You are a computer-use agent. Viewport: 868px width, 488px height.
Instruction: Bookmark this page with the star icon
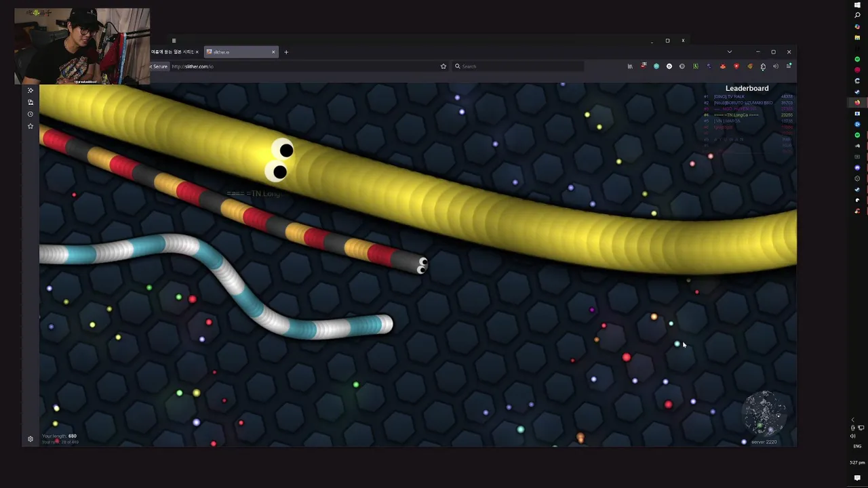pyautogui.click(x=443, y=66)
